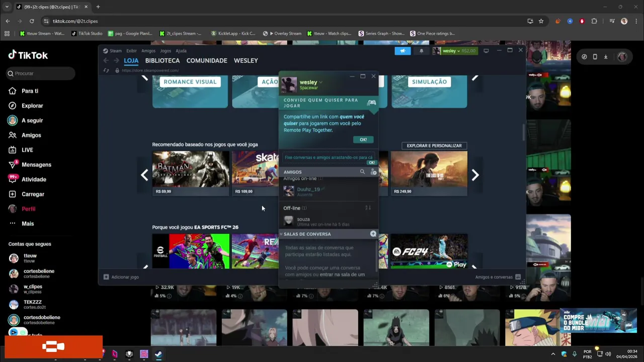Click the Steam announcements megaphone icon
Screen dimensions: 644x362
point(403,51)
